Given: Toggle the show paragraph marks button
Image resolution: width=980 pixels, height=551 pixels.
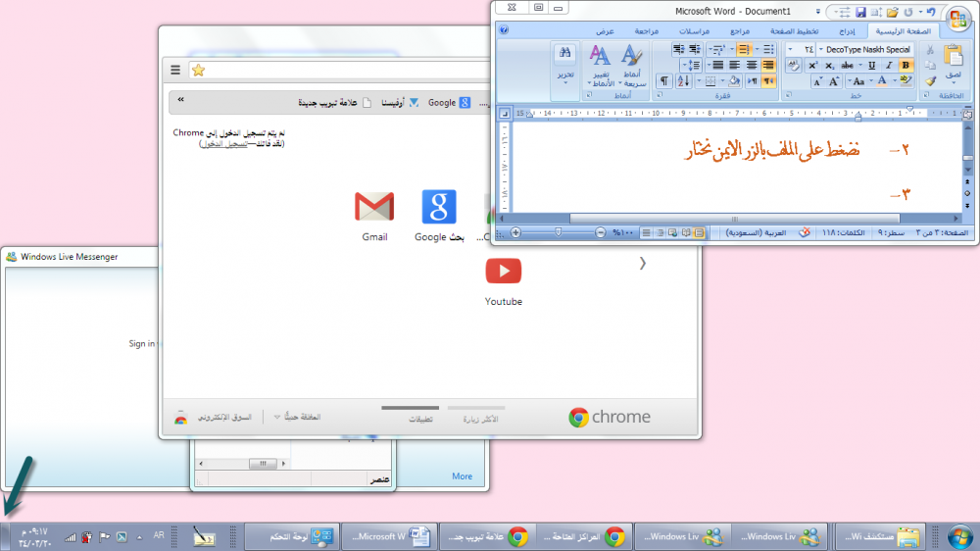Looking at the screenshot, I should (663, 81).
